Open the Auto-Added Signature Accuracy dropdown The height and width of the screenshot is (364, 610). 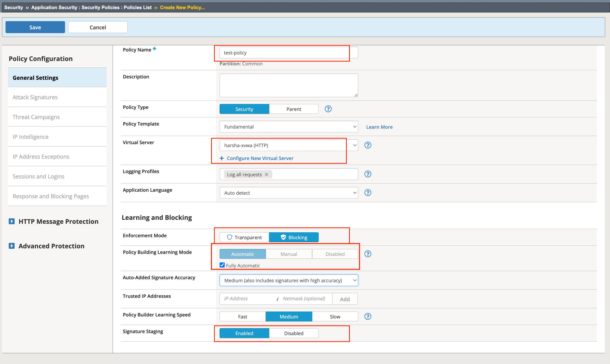289,280
